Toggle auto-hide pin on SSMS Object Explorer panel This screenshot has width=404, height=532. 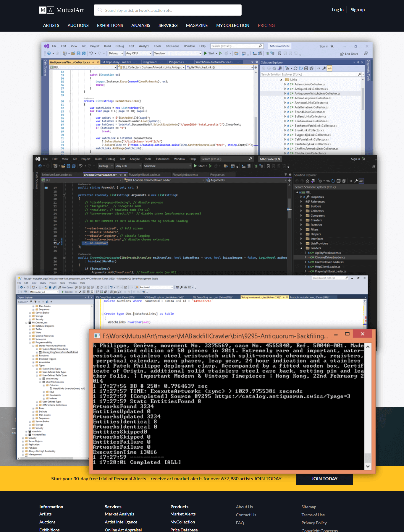click(x=88, y=297)
